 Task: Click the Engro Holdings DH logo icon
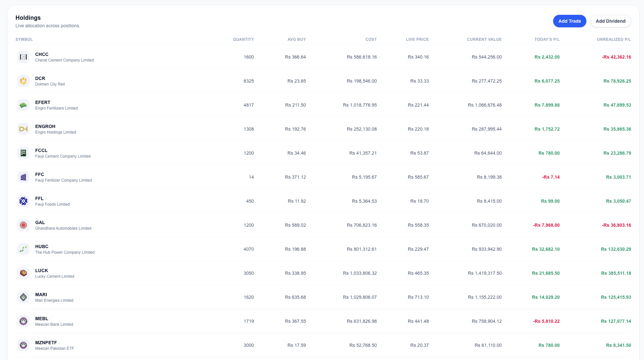(23, 129)
